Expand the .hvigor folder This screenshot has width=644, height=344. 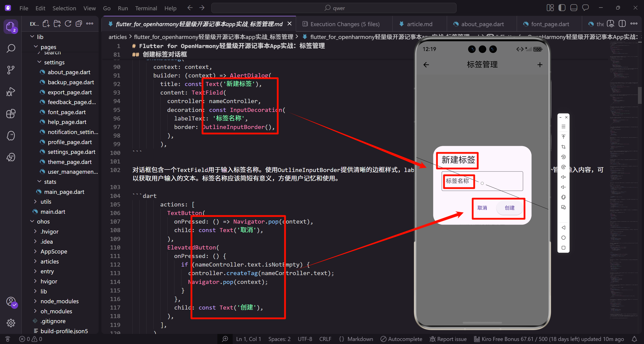click(35, 231)
